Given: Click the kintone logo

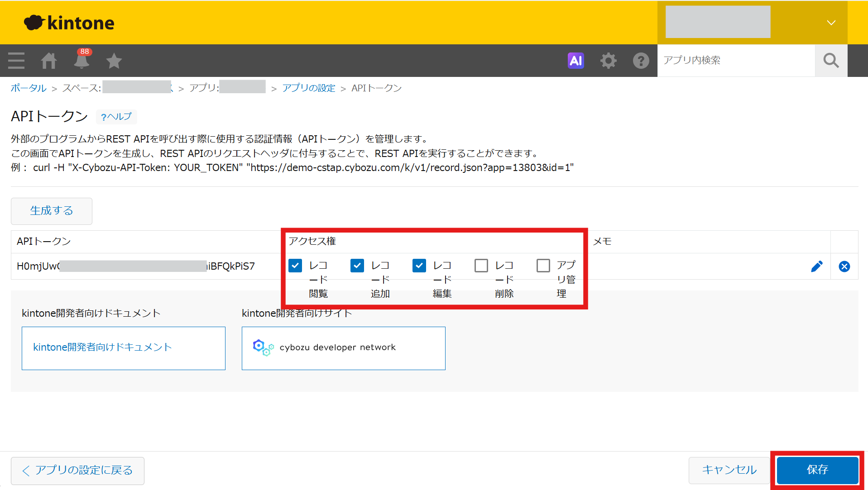Looking at the screenshot, I should pos(69,23).
